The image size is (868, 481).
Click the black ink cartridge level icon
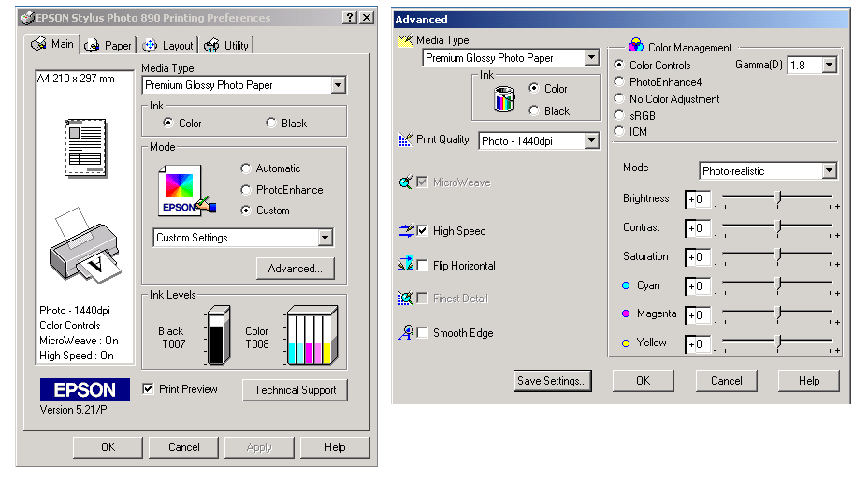point(218,335)
